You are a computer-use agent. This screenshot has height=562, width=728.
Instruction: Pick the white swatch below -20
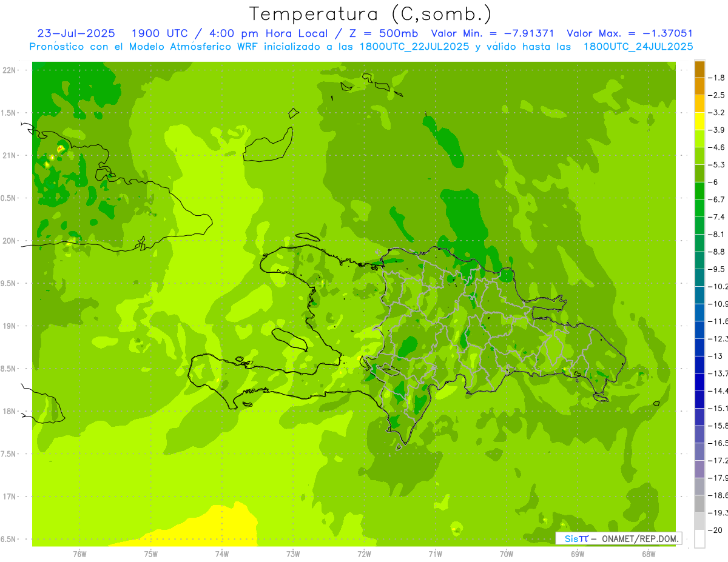click(699, 538)
